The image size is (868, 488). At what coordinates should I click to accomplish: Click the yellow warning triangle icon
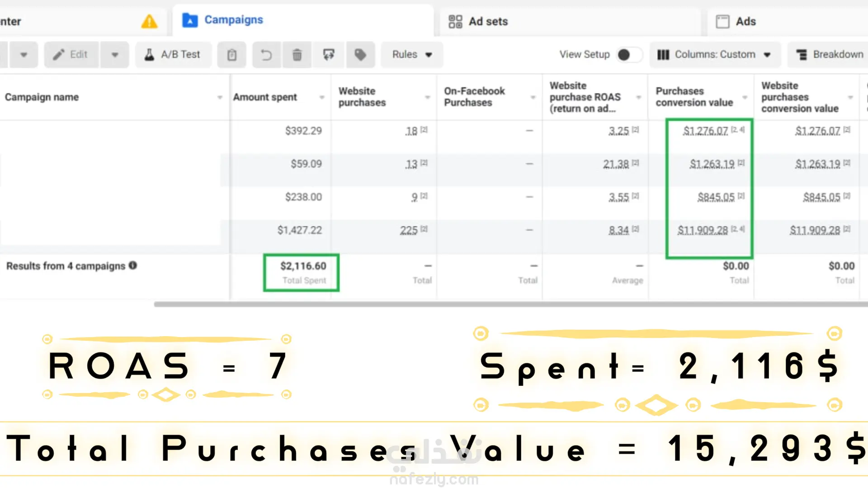tap(149, 21)
